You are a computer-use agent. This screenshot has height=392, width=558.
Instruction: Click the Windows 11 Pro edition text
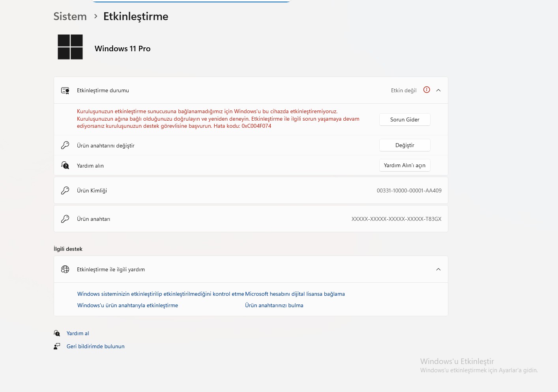pyautogui.click(x=122, y=49)
